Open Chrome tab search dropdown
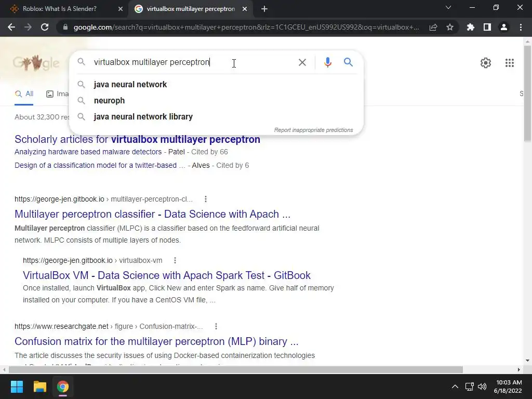Screen dimensions: 532x399 pos(448,7)
